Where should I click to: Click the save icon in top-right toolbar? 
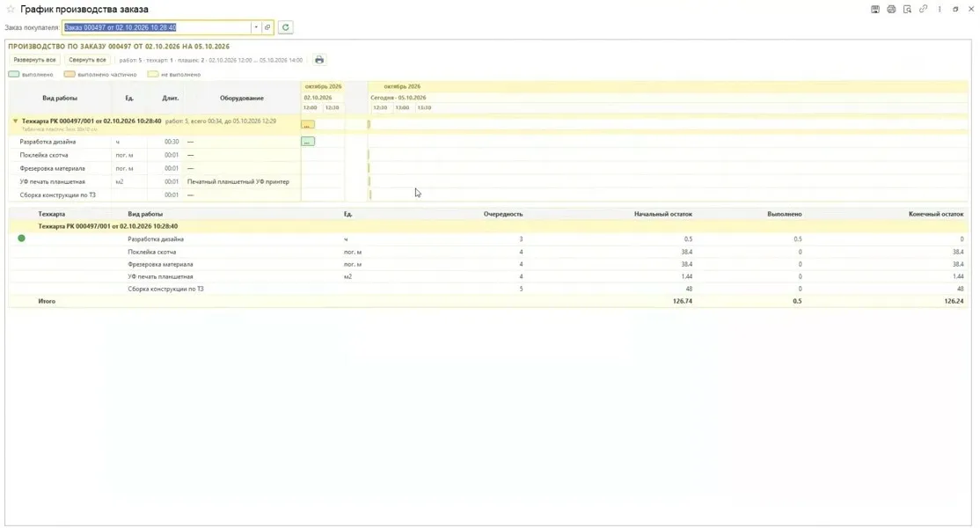pos(875,10)
